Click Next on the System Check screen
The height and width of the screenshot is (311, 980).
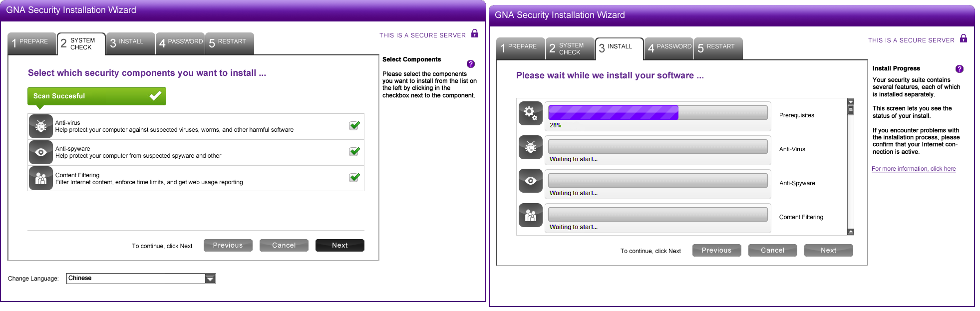(339, 245)
